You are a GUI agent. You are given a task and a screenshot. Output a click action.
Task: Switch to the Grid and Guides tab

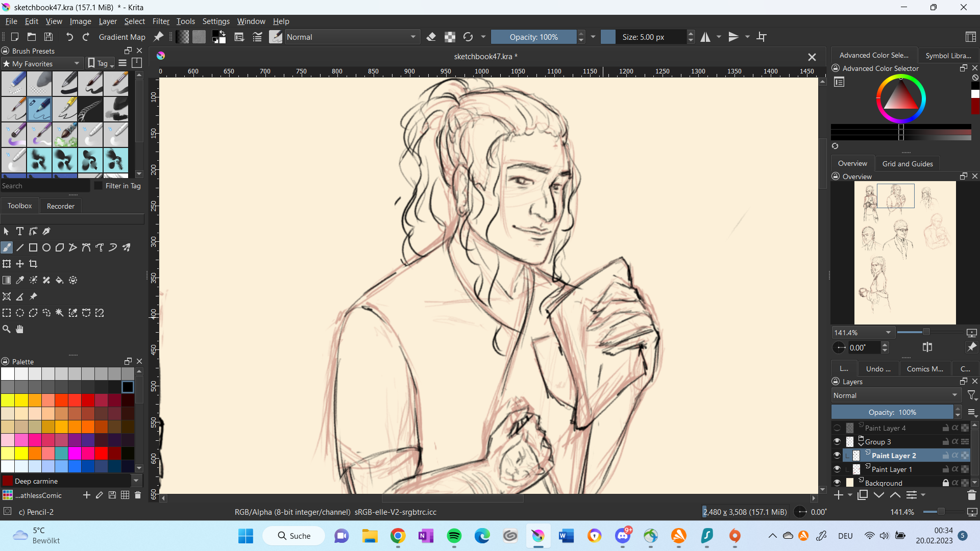tap(907, 164)
